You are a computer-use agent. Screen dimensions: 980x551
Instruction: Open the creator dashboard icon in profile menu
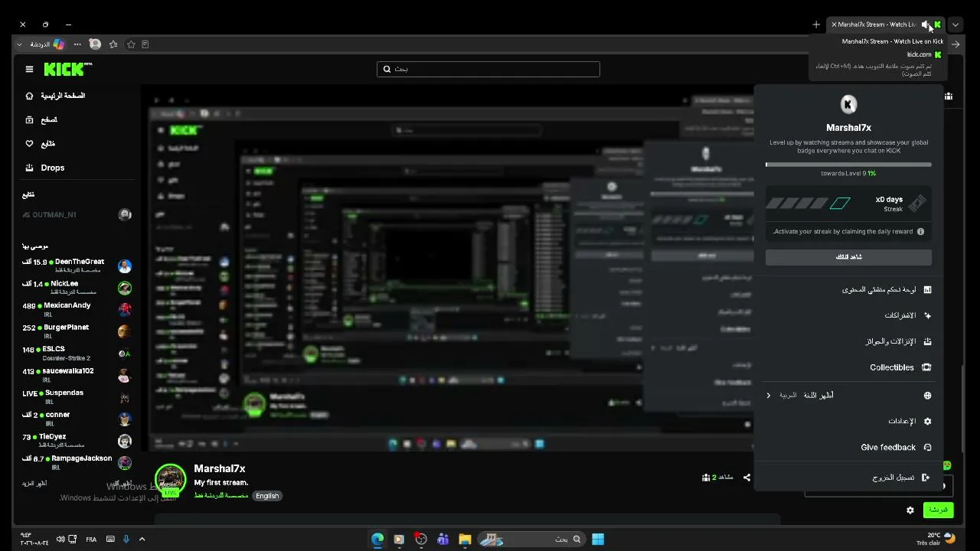coord(927,289)
